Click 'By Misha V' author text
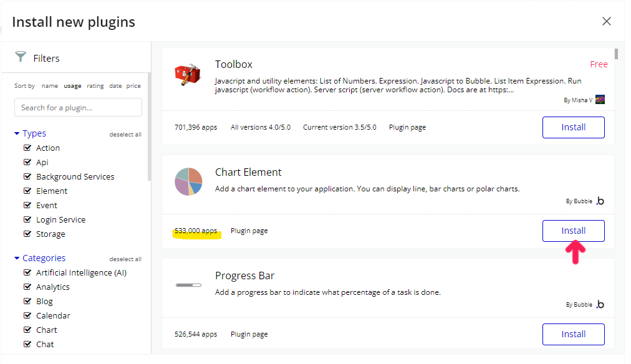631x364 pixels. click(x=578, y=100)
